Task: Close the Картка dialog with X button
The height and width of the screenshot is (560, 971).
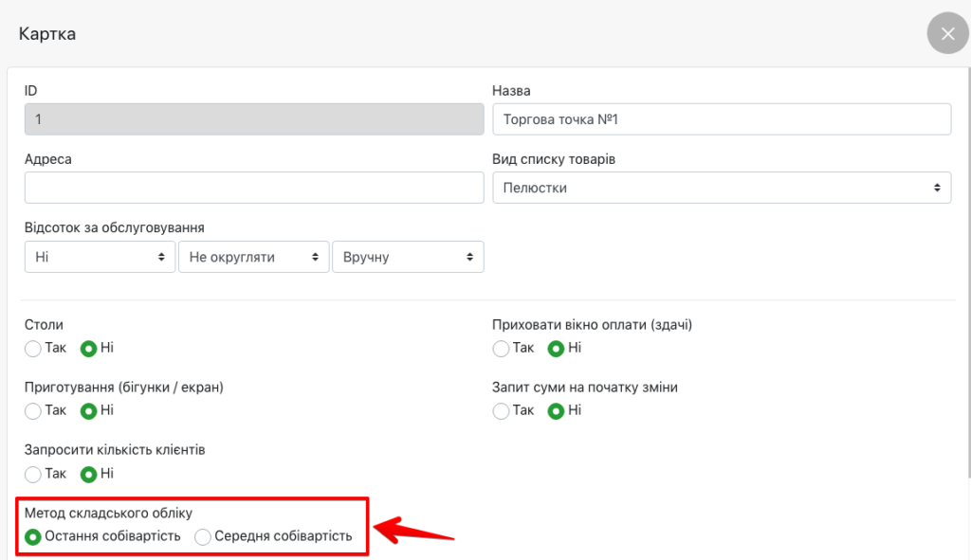Action: (947, 34)
